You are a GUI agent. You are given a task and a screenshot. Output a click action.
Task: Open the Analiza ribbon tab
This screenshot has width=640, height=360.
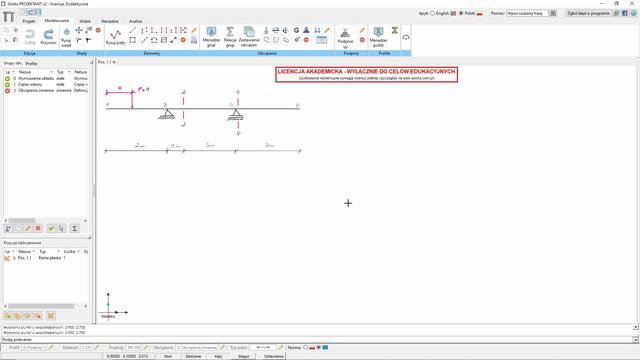136,21
